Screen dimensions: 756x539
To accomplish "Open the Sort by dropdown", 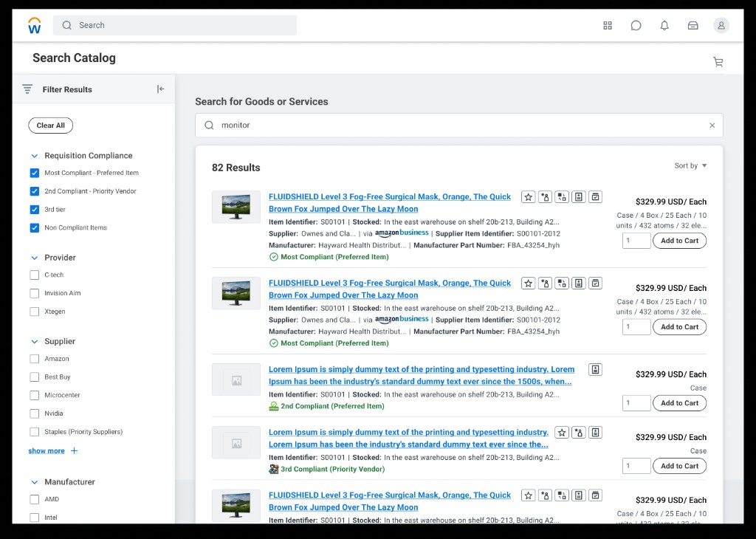I will (x=690, y=166).
